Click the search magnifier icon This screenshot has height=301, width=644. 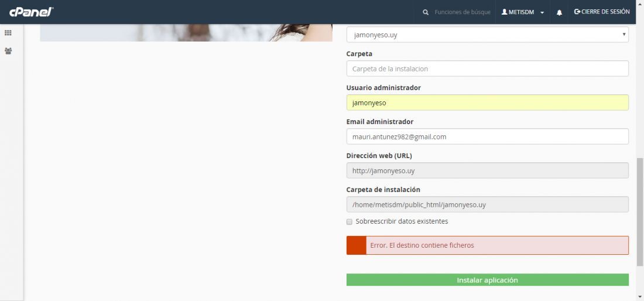(426, 12)
